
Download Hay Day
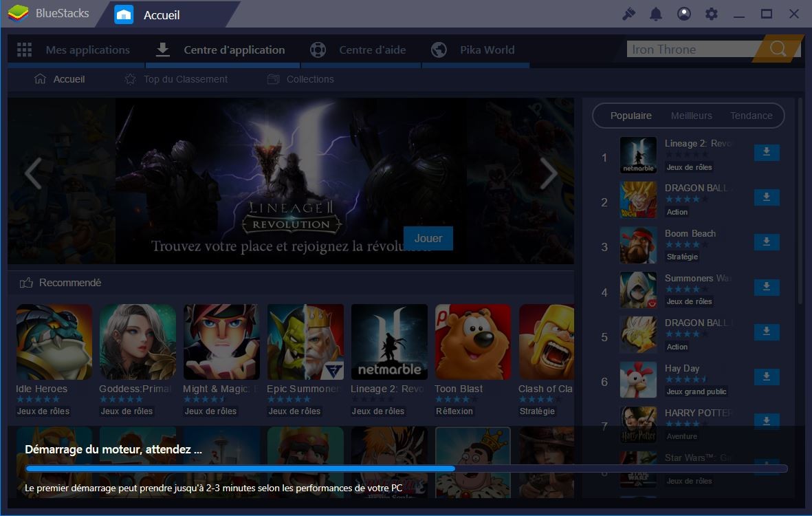point(767,376)
